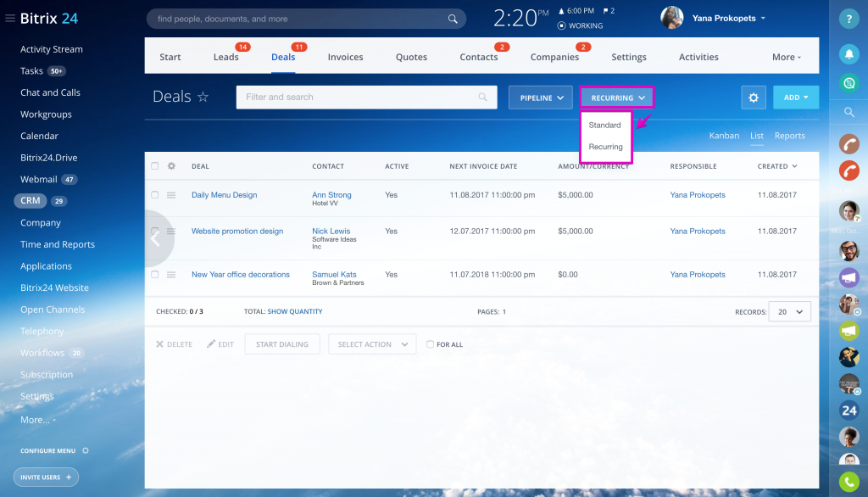868x497 pixels.
Task: Open Select Action dropdown
Action: [x=373, y=344]
